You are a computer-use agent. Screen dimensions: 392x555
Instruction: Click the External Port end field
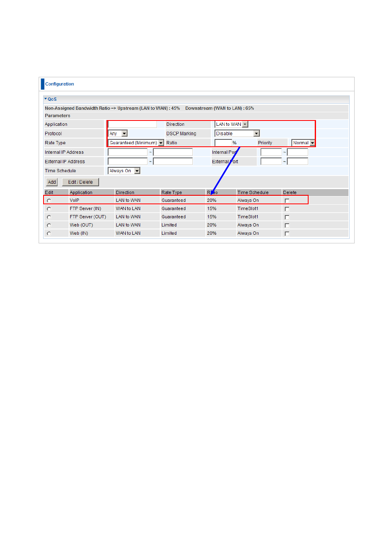coord(297,162)
